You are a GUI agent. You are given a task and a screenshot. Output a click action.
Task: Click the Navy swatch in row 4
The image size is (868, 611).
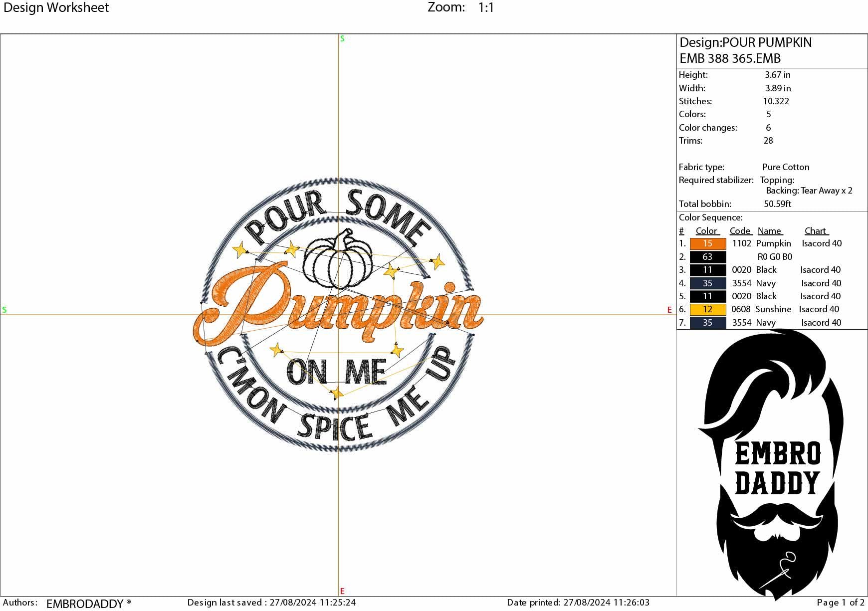pos(707,283)
